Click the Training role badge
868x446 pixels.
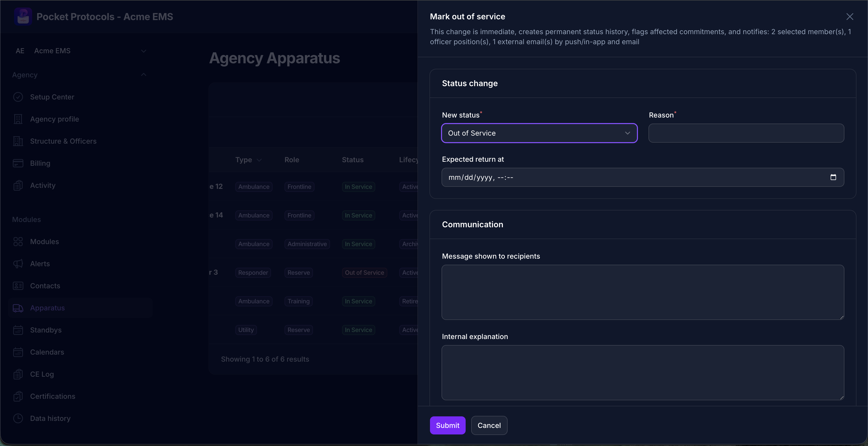coord(299,301)
